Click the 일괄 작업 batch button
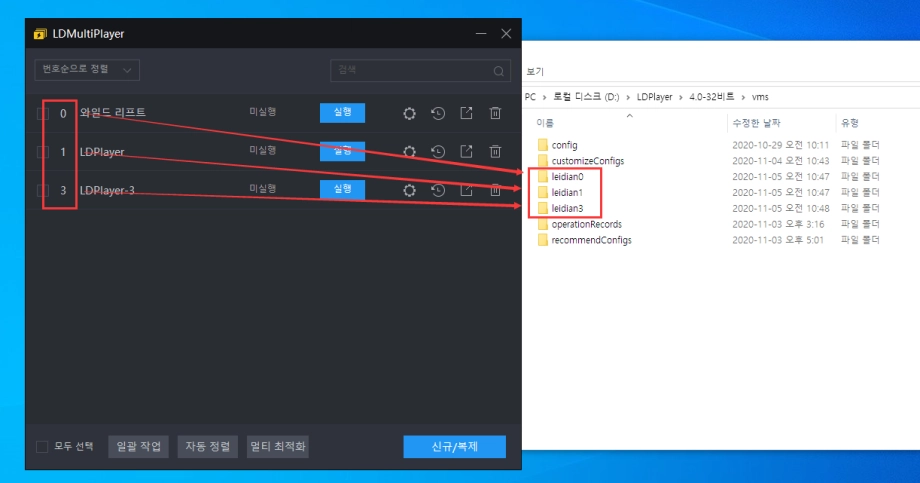This screenshot has height=483, width=920. point(138,447)
